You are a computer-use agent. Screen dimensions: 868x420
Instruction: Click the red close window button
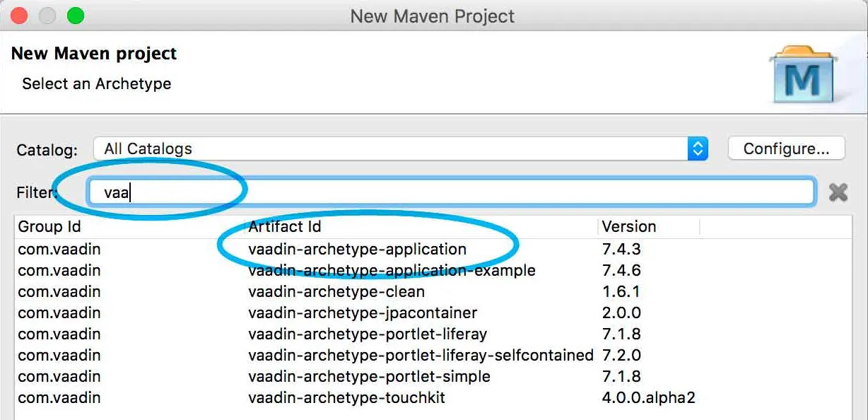20,16
